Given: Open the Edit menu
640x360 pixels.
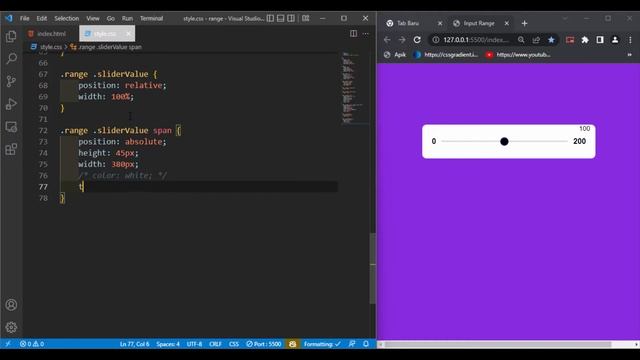Looking at the screenshot, I should pyautogui.click(x=42, y=18).
